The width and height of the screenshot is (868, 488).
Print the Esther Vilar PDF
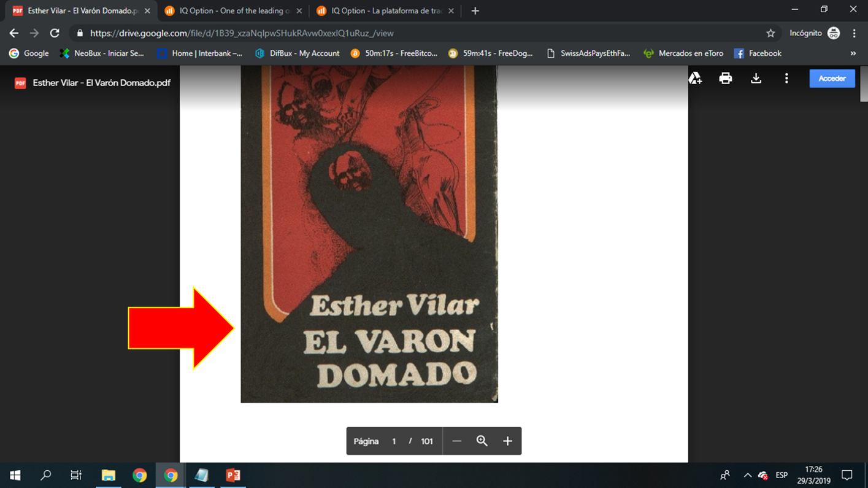[x=725, y=78]
